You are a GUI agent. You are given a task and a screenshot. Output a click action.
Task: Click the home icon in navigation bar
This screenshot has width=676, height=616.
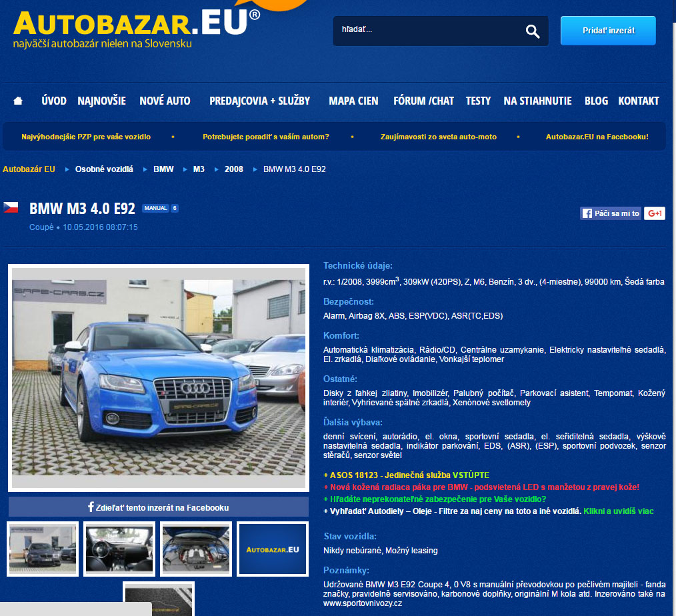click(x=18, y=101)
